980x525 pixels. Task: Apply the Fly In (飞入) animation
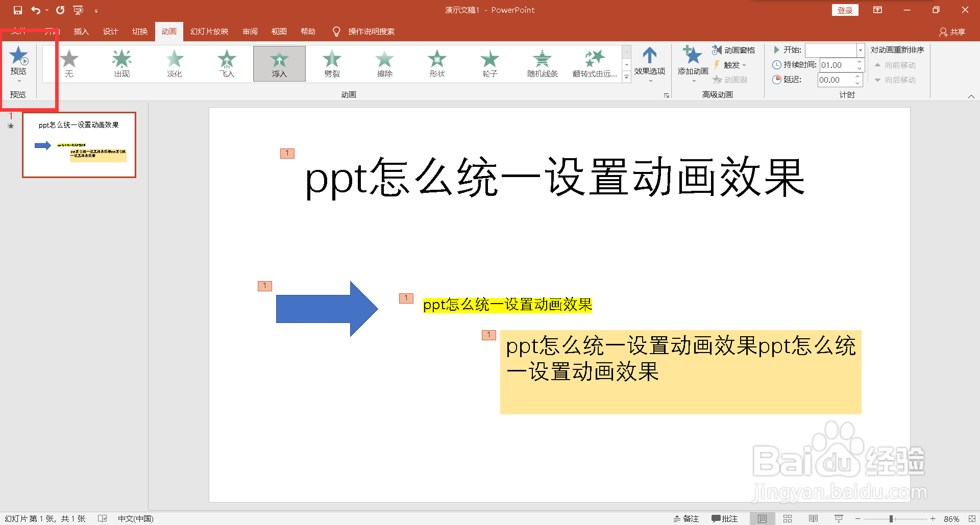[227, 64]
